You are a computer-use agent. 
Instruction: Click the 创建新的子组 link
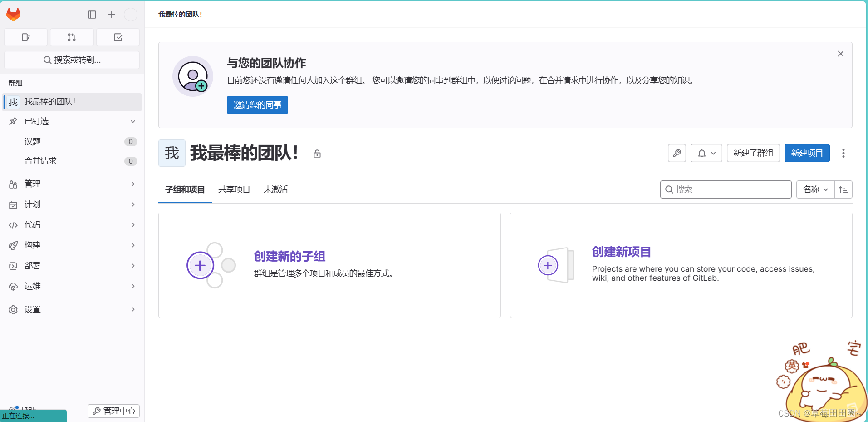289,257
